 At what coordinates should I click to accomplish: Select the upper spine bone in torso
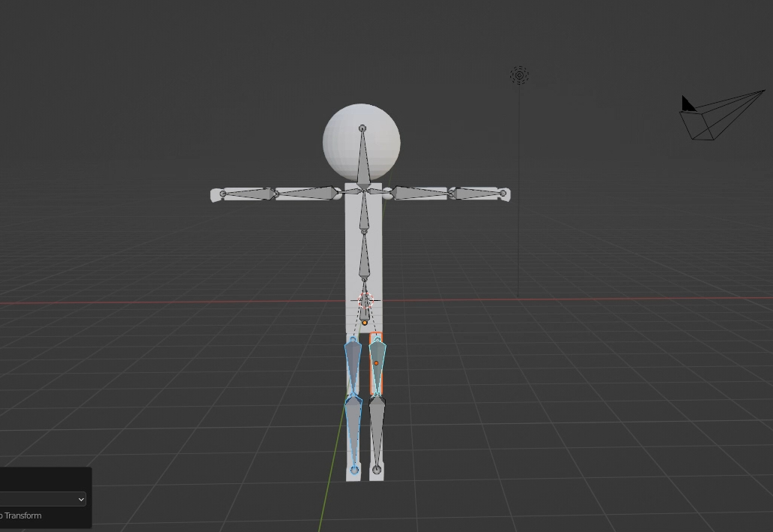364,211
